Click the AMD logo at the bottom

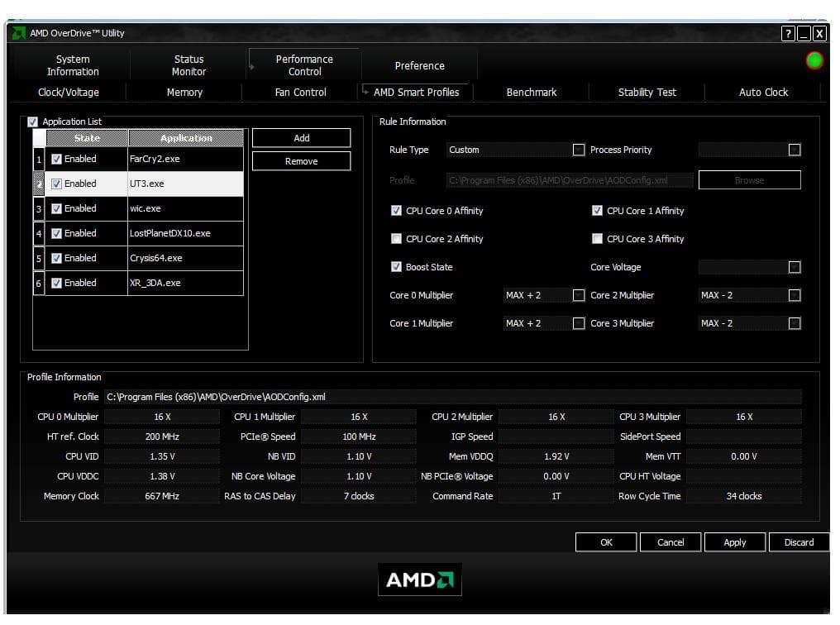point(419,580)
